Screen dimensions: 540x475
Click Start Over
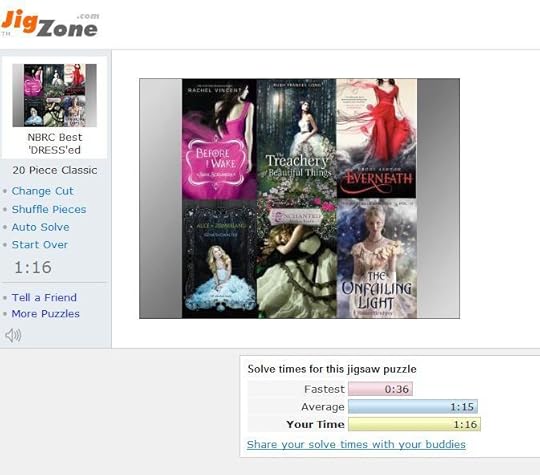tap(40, 245)
